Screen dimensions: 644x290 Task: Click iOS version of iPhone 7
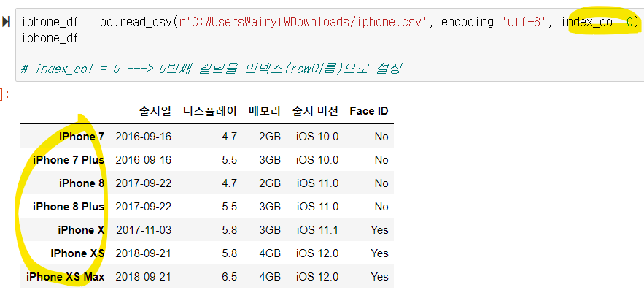317,136
